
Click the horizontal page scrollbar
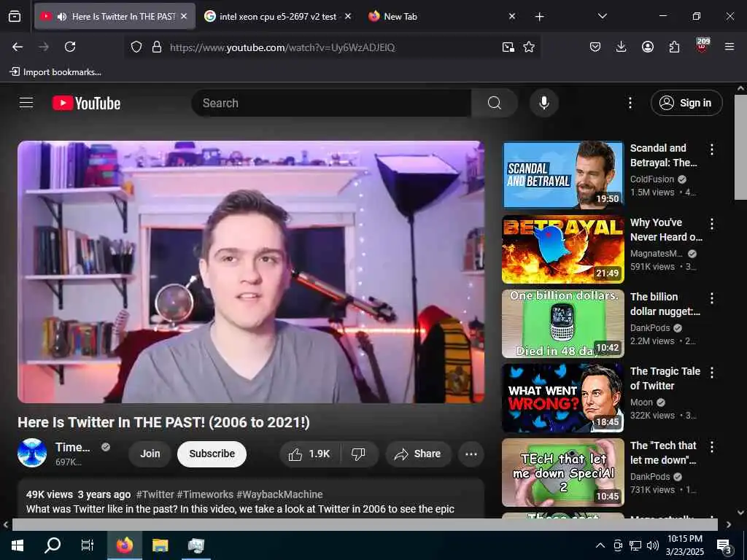365,524
